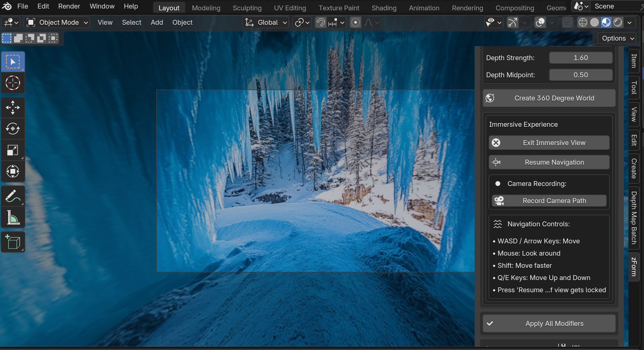
Task: Switch to the Shading workspace tab
Action: [x=384, y=8]
